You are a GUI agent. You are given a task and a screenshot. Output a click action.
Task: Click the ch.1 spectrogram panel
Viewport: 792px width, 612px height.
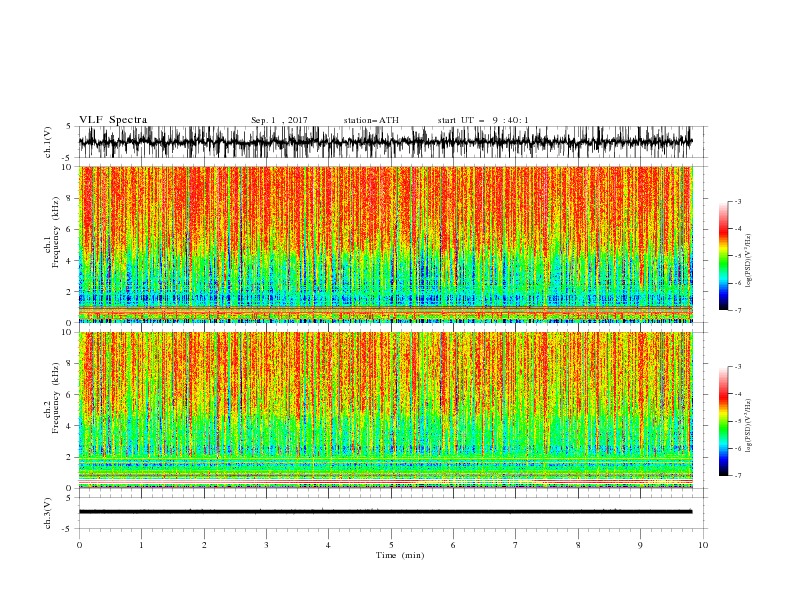pos(385,244)
